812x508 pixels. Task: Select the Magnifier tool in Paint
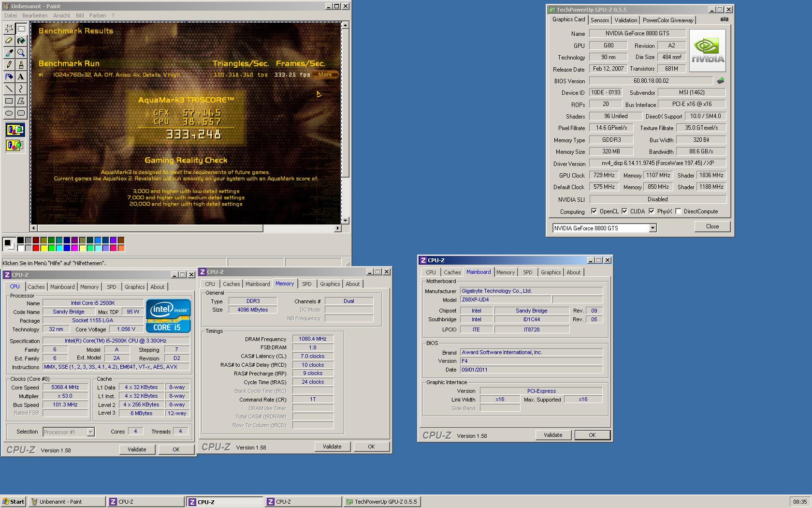tap(21, 53)
